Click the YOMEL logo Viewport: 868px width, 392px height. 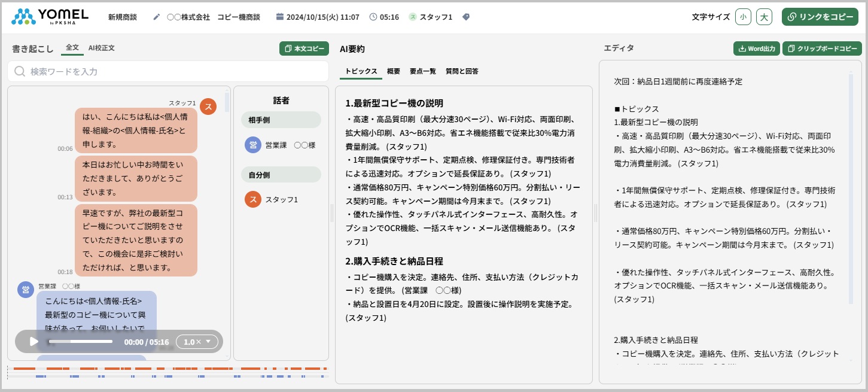tap(50, 17)
